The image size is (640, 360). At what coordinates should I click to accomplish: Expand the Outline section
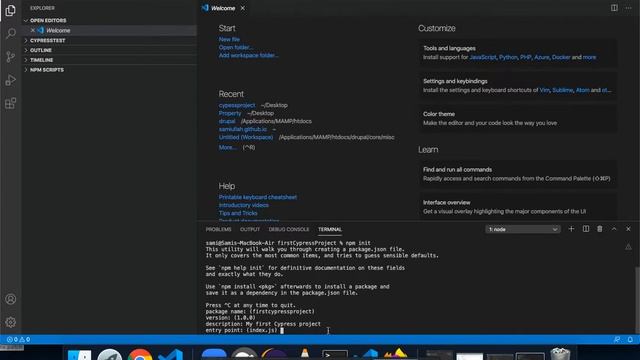tap(109, 50)
